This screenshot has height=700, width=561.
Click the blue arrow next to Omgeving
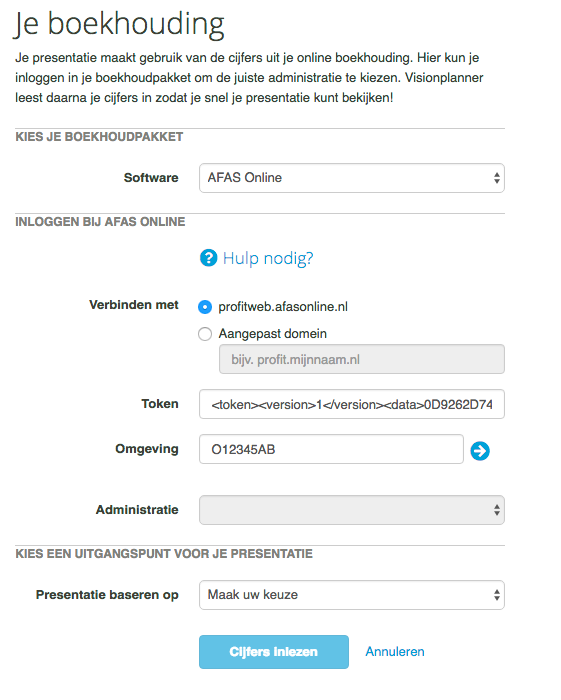click(x=480, y=450)
